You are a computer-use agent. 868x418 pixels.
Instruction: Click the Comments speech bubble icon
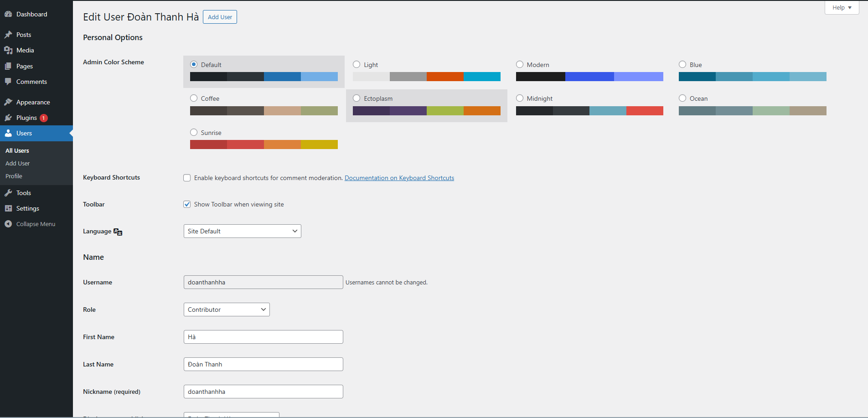[8, 82]
